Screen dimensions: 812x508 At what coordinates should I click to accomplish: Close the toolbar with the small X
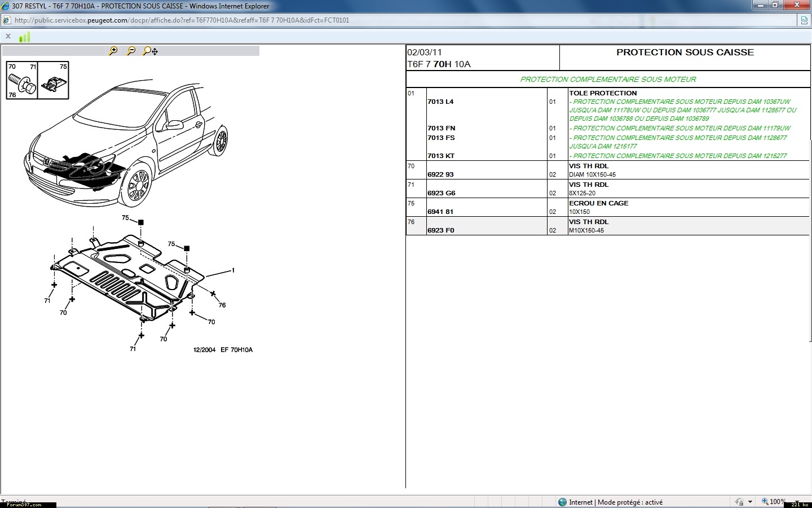8,36
